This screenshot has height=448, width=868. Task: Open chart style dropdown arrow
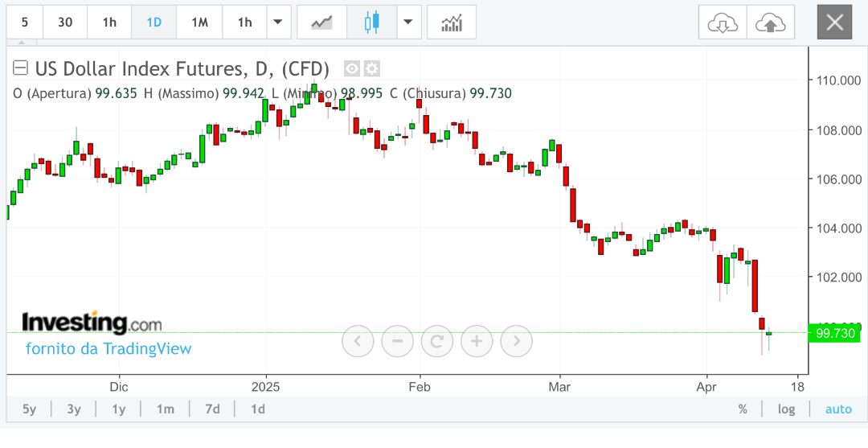pos(408,23)
